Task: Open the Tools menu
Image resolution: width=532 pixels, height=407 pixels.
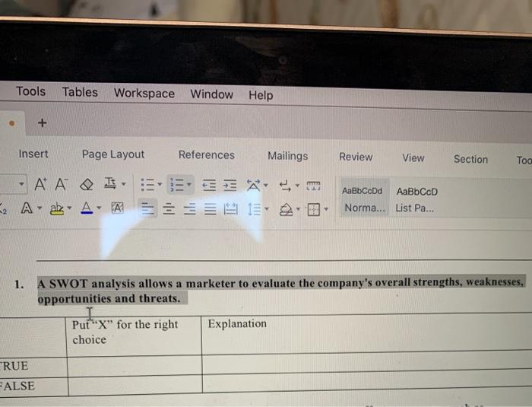Action: [x=31, y=91]
